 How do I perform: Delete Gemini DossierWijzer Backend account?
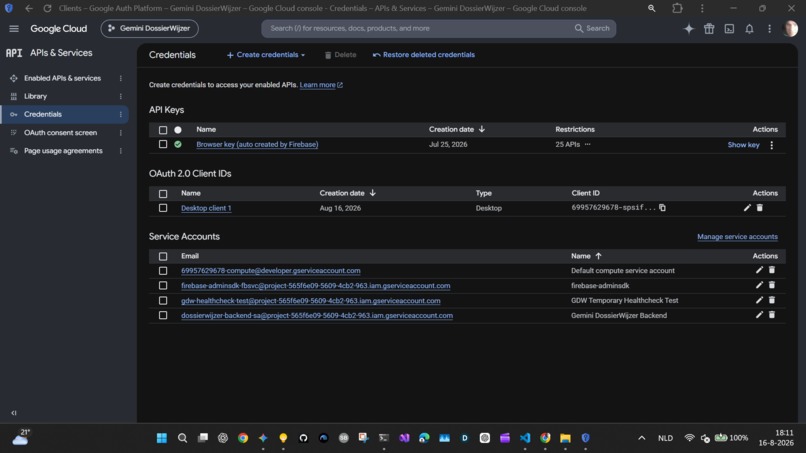[x=772, y=315]
